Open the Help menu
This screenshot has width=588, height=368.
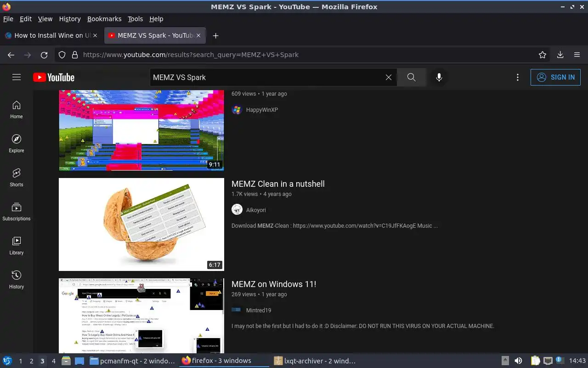[x=156, y=19]
